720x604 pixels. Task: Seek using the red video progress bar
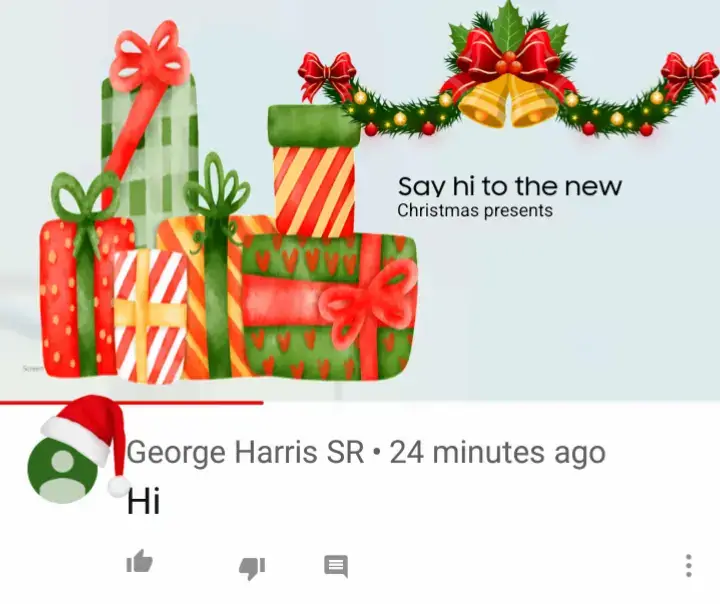click(x=131, y=403)
